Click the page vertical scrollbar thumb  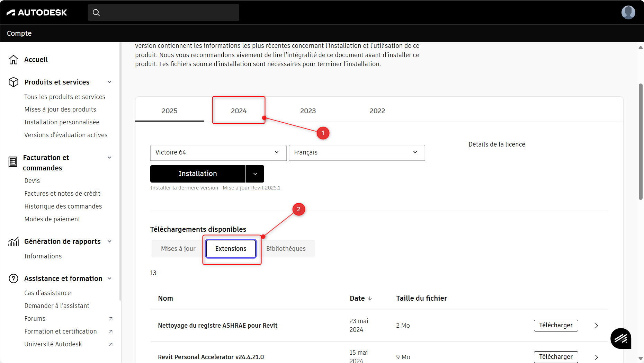(x=641, y=141)
